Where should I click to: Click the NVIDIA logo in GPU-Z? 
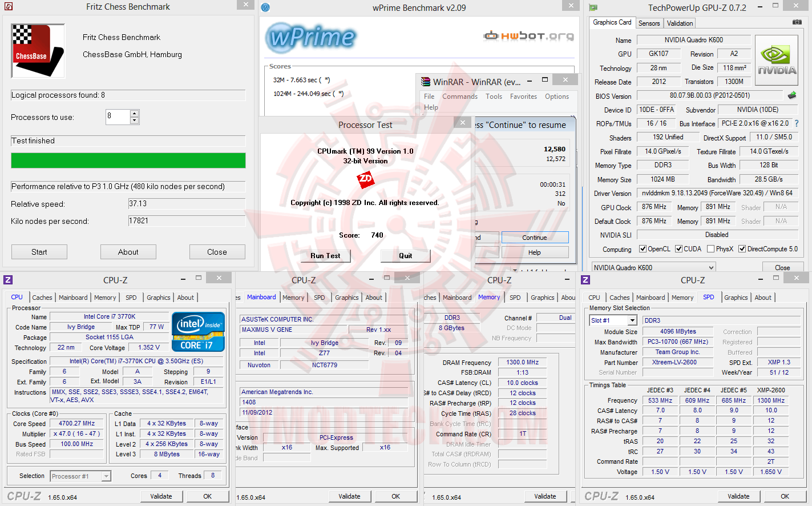click(x=777, y=61)
